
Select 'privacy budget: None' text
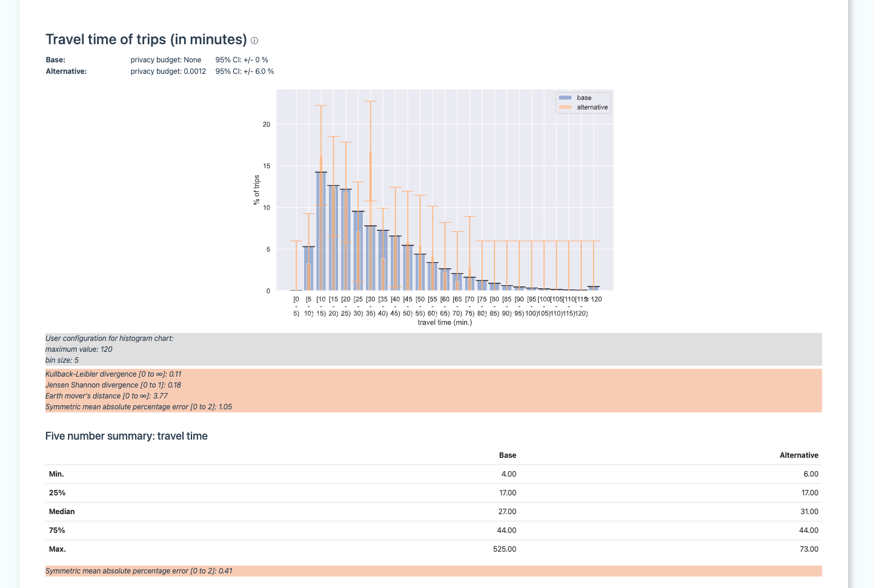pyautogui.click(x=166, y=60)
